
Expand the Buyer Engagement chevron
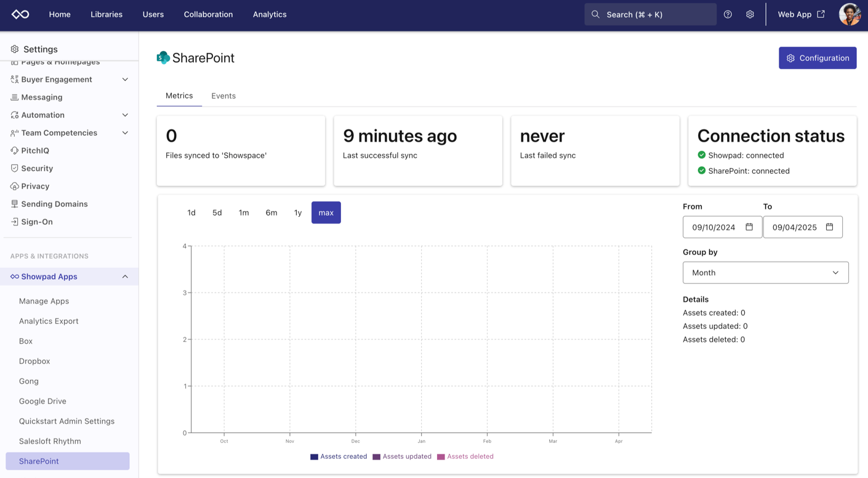[125, 79]
